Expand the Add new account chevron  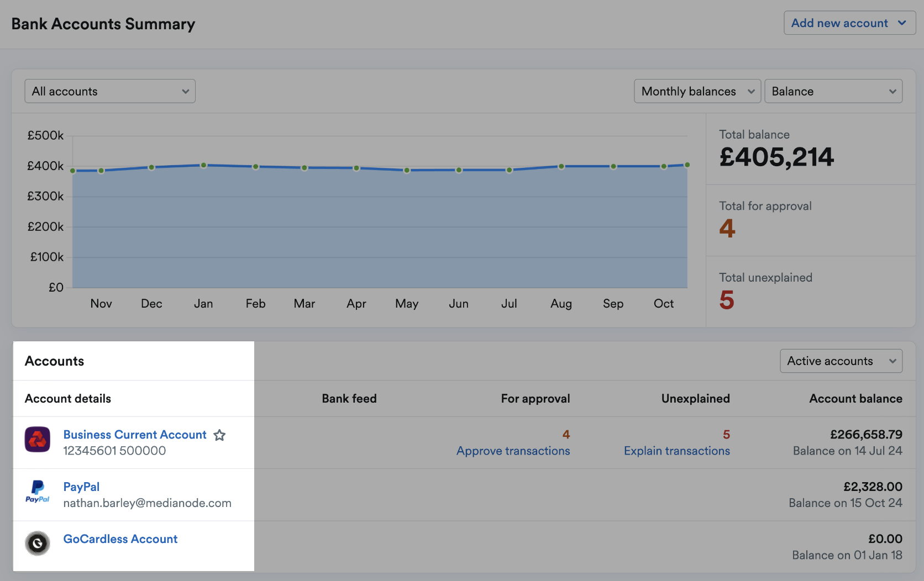click(x=903, y=23)
